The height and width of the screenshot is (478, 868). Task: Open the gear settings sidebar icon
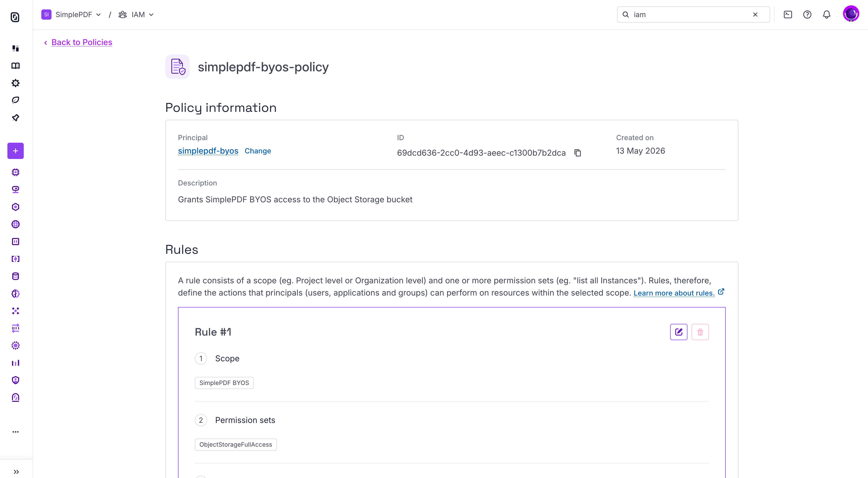(x=16, y=83)
